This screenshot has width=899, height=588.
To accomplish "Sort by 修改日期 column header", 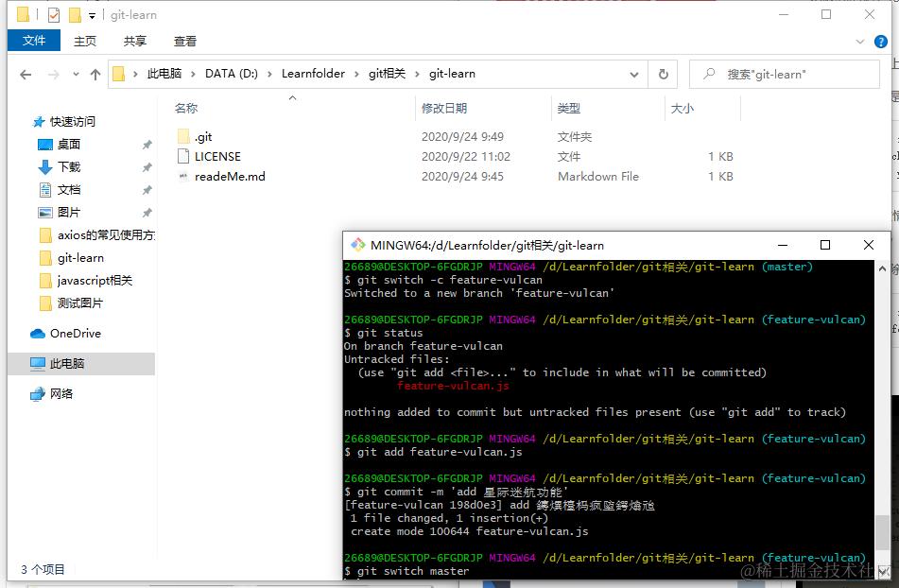I will pyautogui.click(x=444, y=108).
